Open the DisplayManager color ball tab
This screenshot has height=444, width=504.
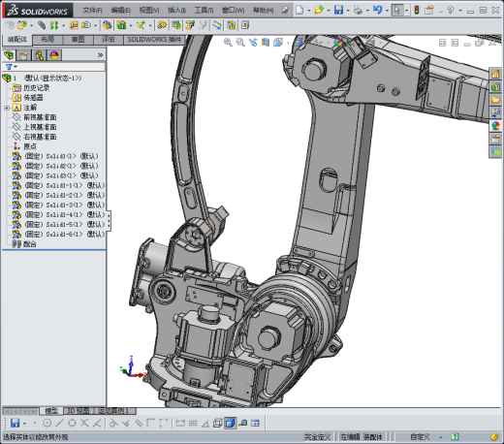tap(54, 55)
